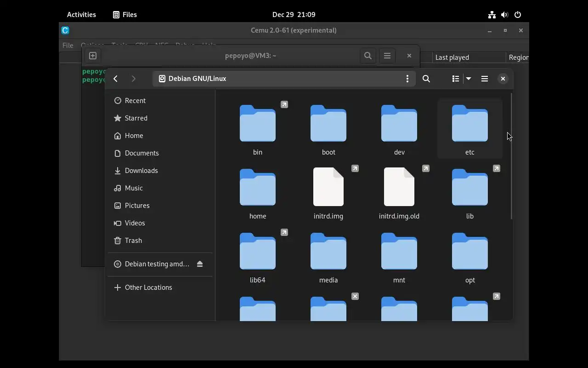Open Documents in the sidebar
Viewport: 588px width, 368px height.
pyautogui.click(x=160, y=153)
